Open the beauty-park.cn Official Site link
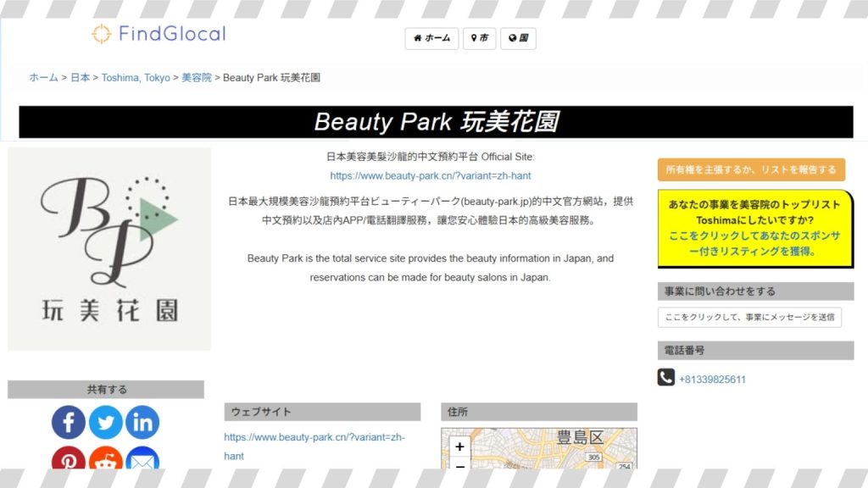This screenshot has width=868, height=488. (431, 176)
